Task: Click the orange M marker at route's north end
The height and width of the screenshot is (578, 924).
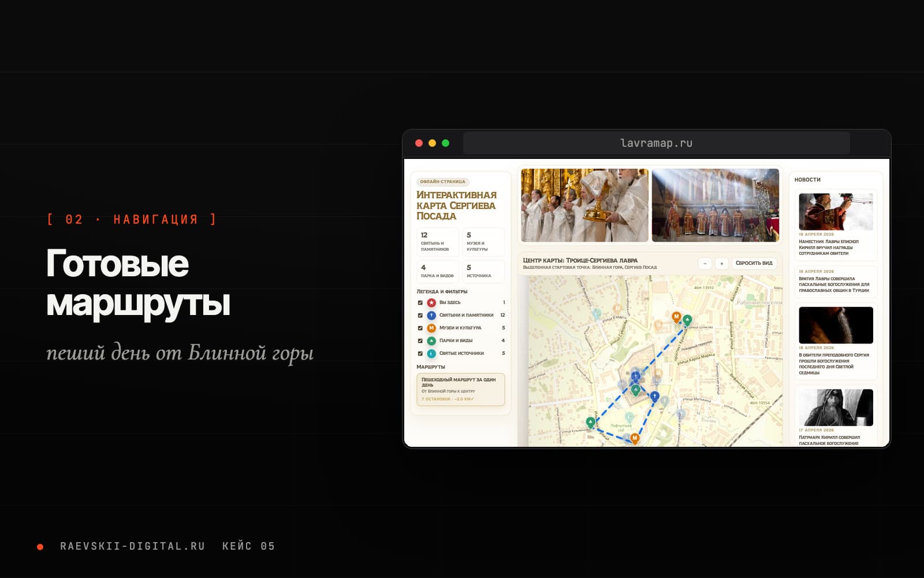Action: [x=676, y=317]
